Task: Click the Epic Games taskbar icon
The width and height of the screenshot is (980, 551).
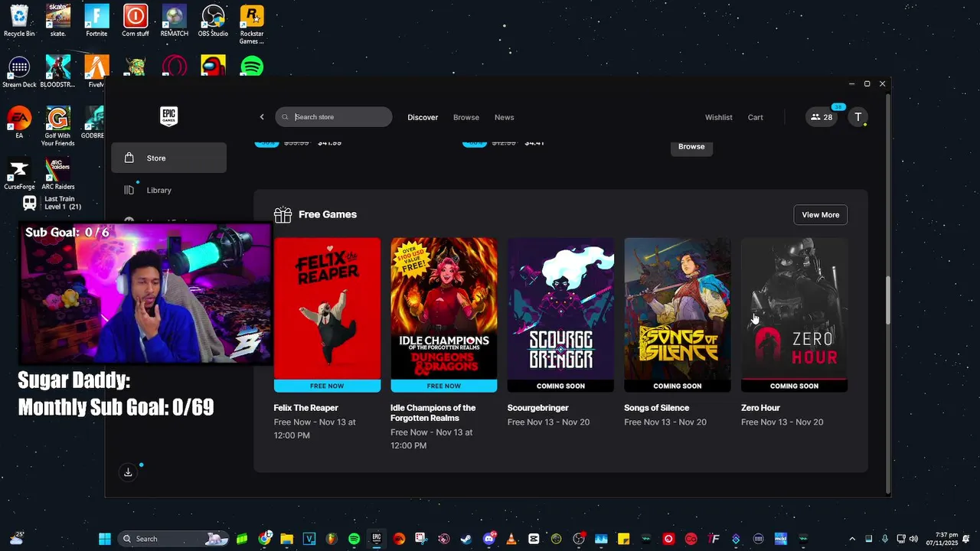Action: pyautogui.click(x=376, y=539)
